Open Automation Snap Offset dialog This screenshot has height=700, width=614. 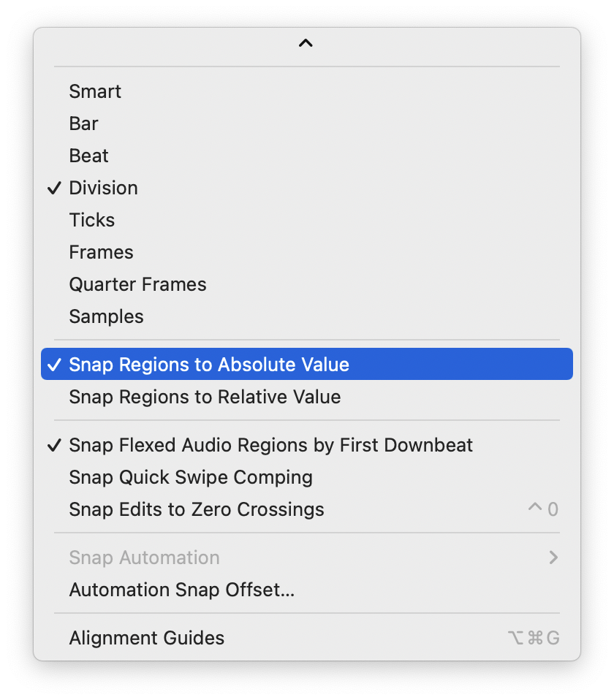(181, 590)
